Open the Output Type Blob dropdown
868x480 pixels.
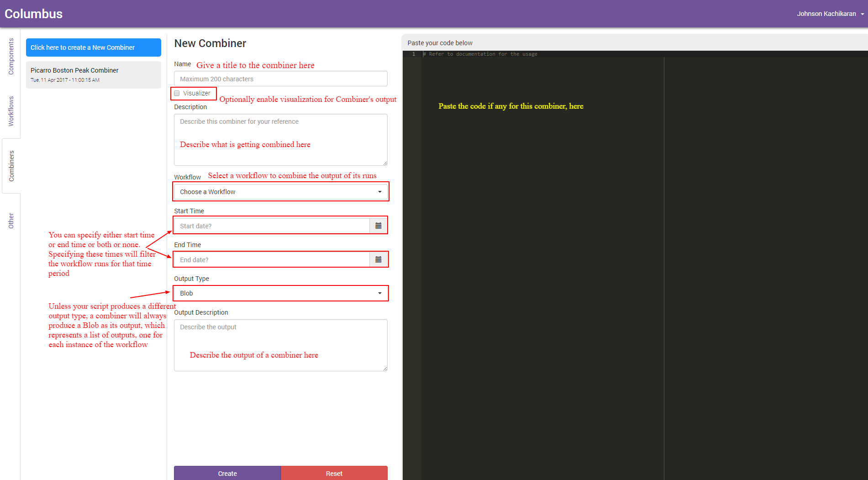[x=280, y=293]
